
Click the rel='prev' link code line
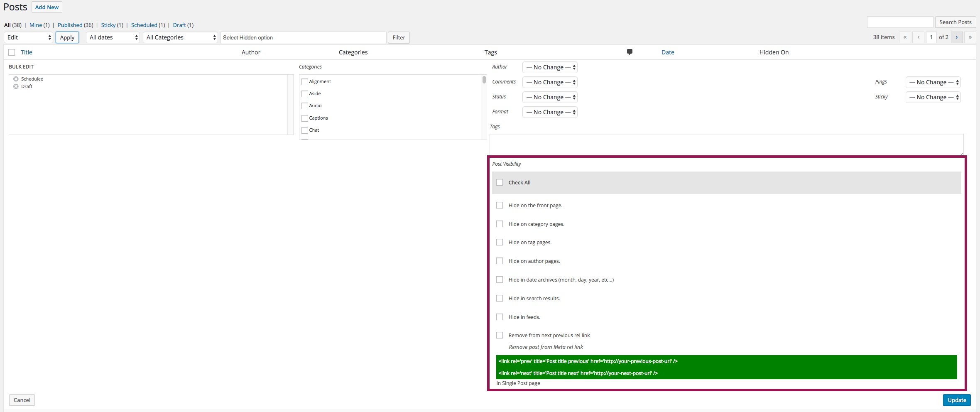click(588, 361)
